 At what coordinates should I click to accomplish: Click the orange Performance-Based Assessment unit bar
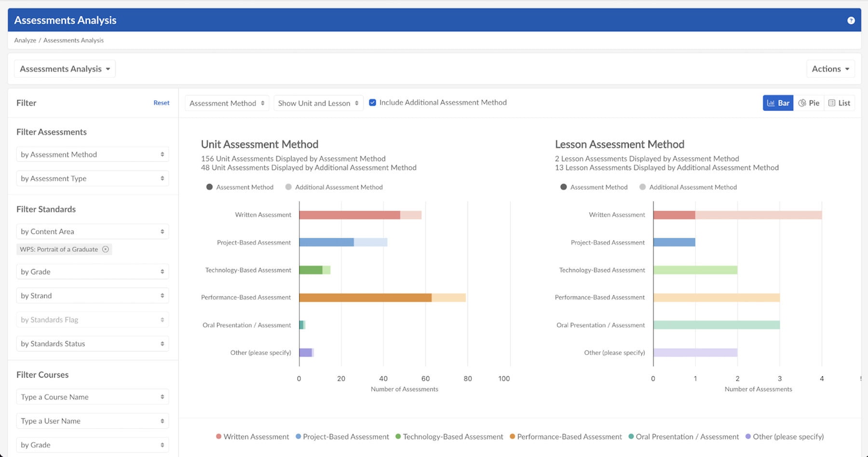click(x=365, y=297)
